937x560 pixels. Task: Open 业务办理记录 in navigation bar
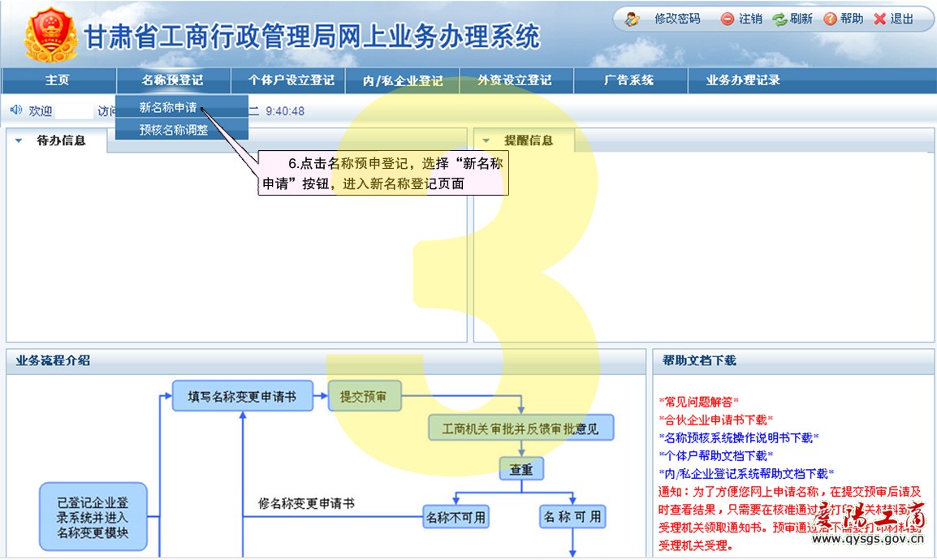[743, 80]
